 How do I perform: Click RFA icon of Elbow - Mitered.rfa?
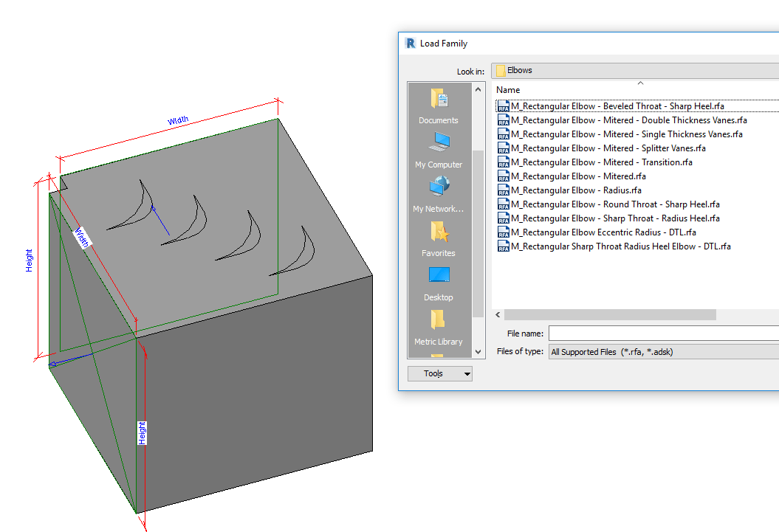[x=504, y=176]
